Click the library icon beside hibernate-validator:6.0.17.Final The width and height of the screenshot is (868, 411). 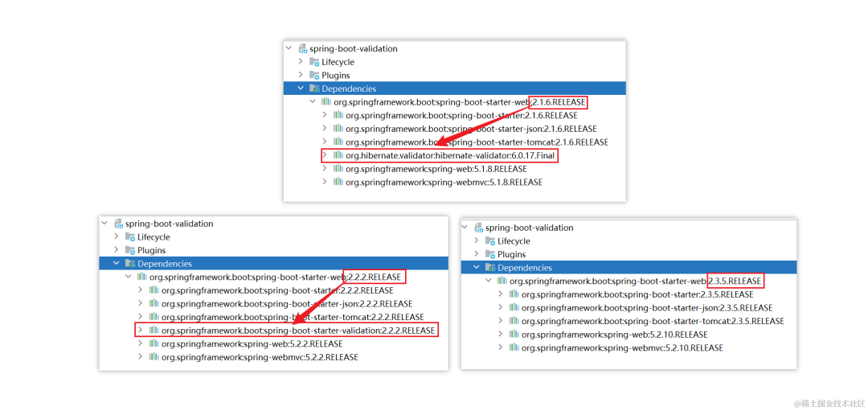pyautogui.click(x=338, y=156)
